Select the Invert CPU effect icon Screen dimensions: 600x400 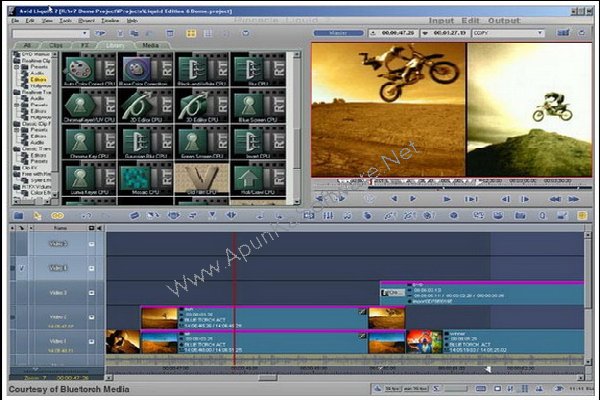tap(258, 142)
